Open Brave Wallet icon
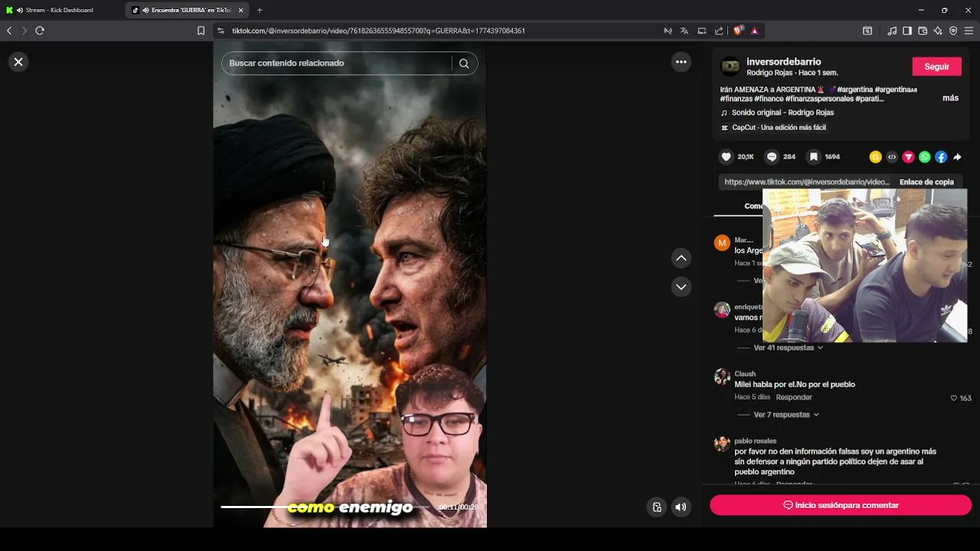Screen dimensions: 980x551 (x=923, y=31)
